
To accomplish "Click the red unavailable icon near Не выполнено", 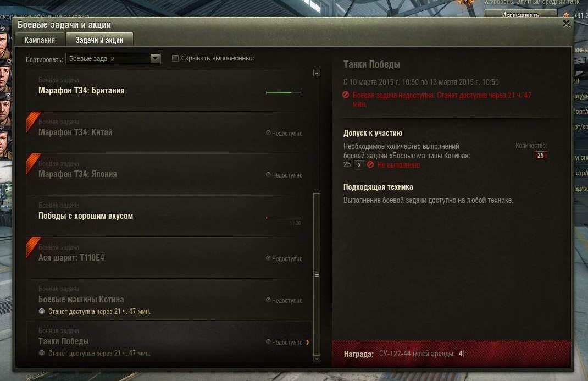I will click(x=370, y=164).
